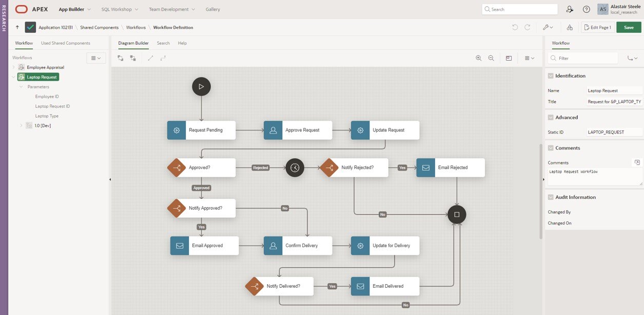Click the diagonal connection line toolbar icon
Screen dimensions: 644x315
(x=150, y=58)
